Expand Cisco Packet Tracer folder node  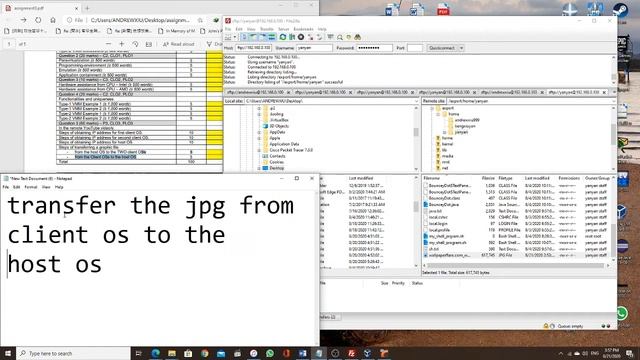[259, 150]
